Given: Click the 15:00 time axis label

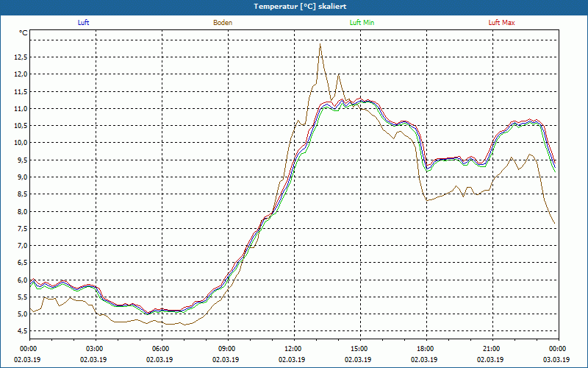Looking at the screenshot, I should pos(360,349).
